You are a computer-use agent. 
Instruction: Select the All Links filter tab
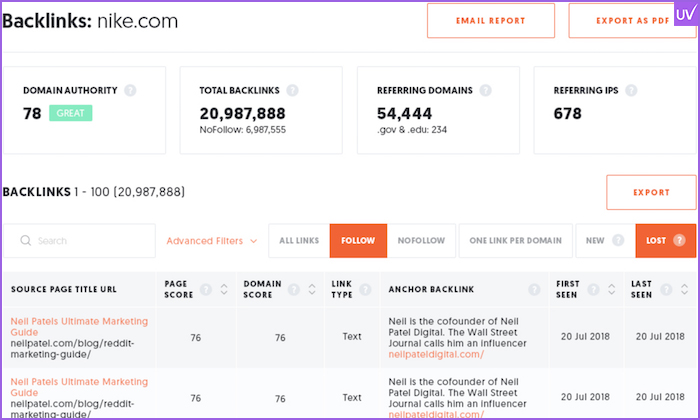(x=299, y=241)
